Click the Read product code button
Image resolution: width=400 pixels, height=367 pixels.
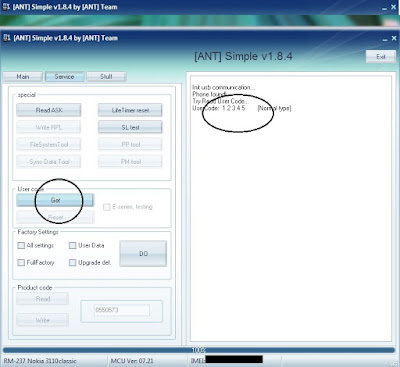click(43, 299)
